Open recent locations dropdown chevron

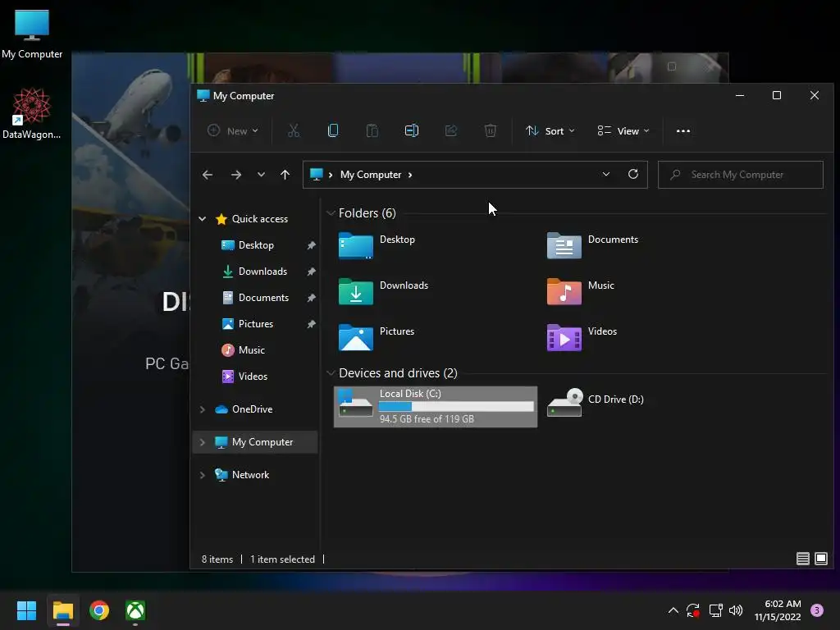click(261, 175)
